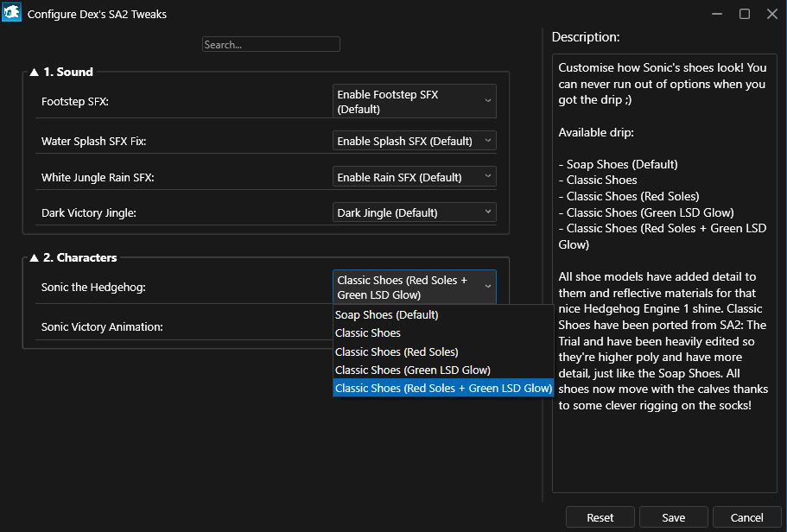Image resolution: width=787 pixels, height=532 pixels.
Task: Select the plain Classic Shoes option
Action: tap(442, 332)
